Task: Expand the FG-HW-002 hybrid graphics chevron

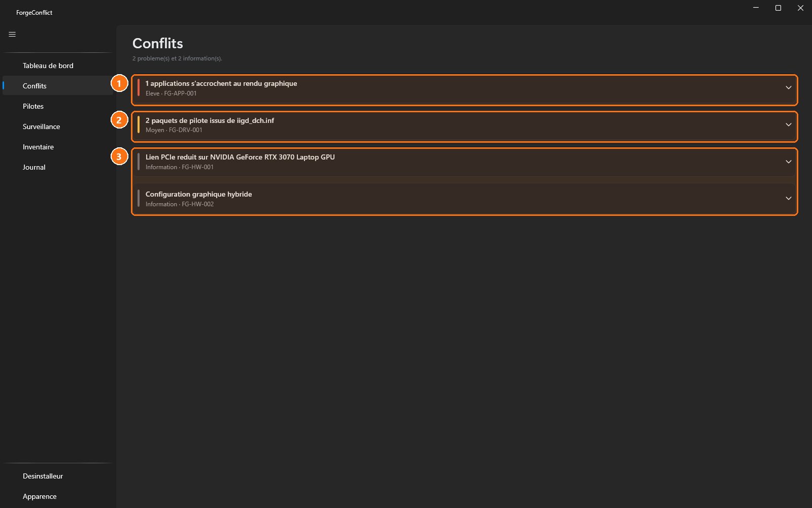Action: click(x=788, y=199)
